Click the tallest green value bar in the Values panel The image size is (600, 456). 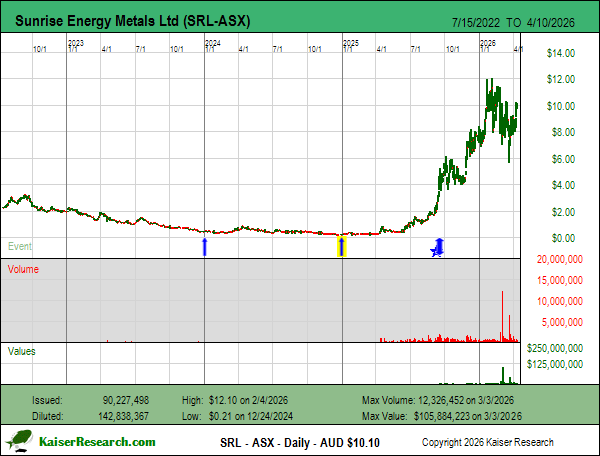click(503, 375)
